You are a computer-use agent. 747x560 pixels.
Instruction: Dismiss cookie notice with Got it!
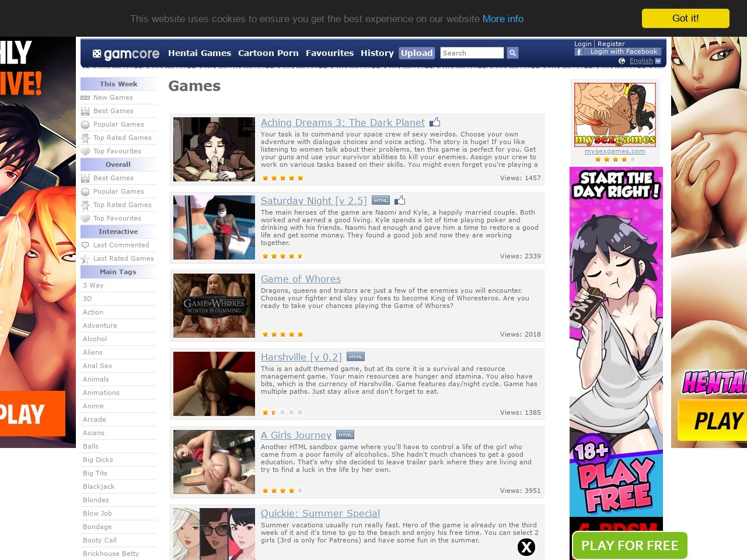click(685, 18)
